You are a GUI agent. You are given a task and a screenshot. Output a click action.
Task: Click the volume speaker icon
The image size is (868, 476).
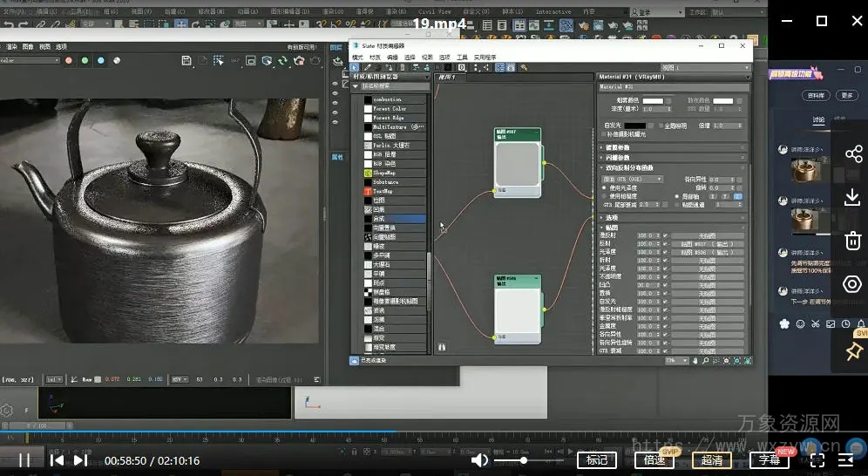[x=479, y=460]
